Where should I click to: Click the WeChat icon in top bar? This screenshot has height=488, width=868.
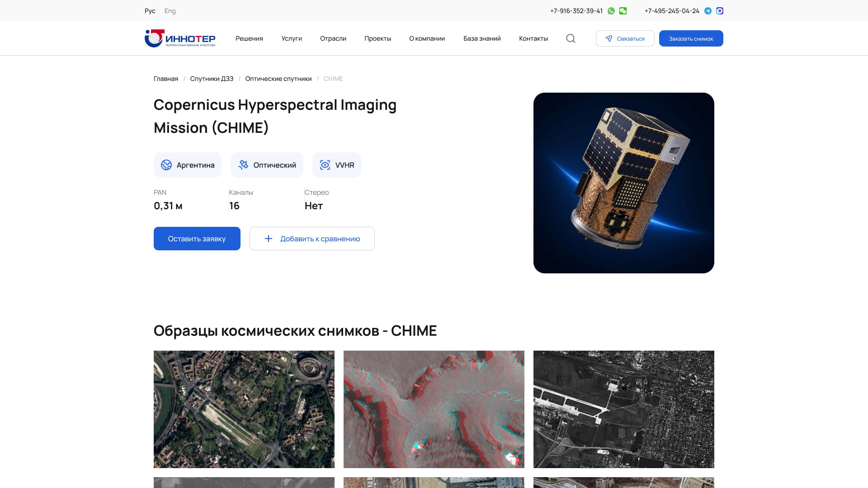tap(623, 11)
